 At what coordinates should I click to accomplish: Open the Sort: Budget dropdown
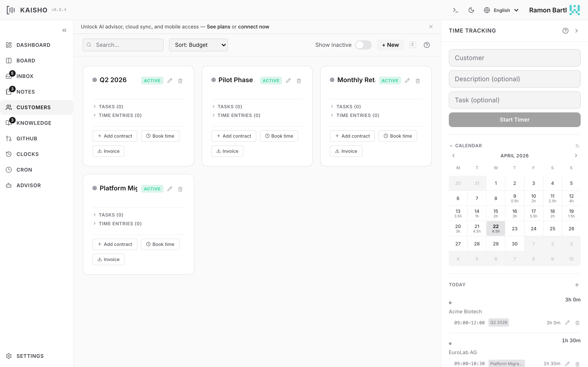[198, 45]
